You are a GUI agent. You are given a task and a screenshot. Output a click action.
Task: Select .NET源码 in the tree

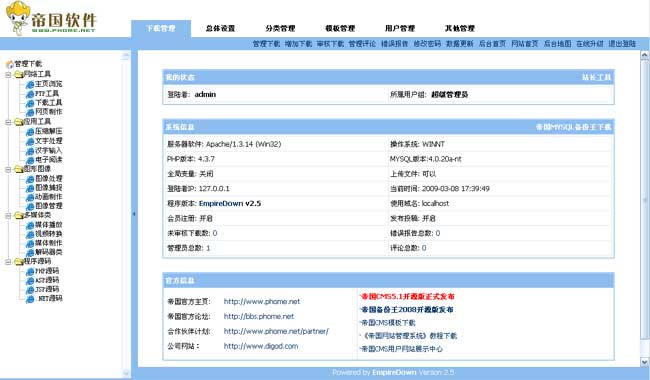point(49,298)
